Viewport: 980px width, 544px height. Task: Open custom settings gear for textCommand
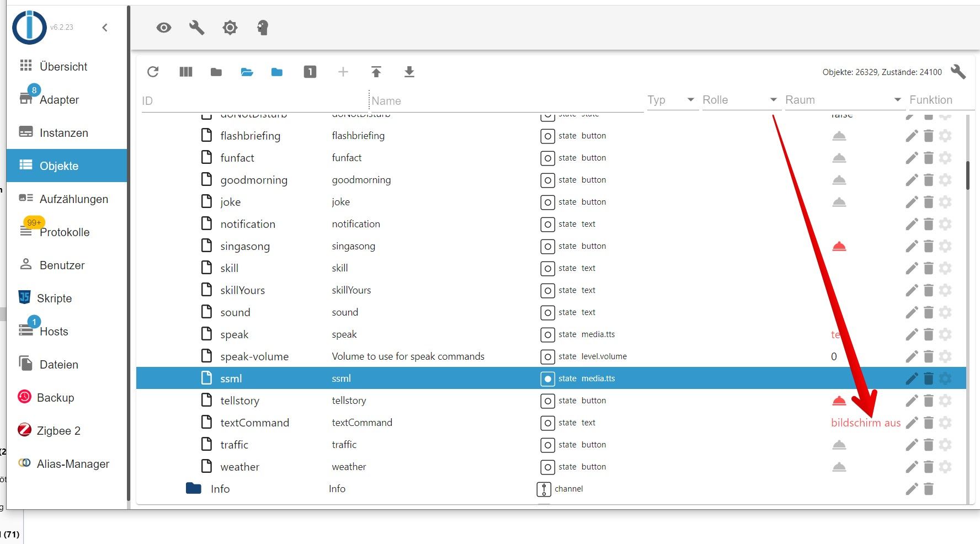[x=945, y=423]
